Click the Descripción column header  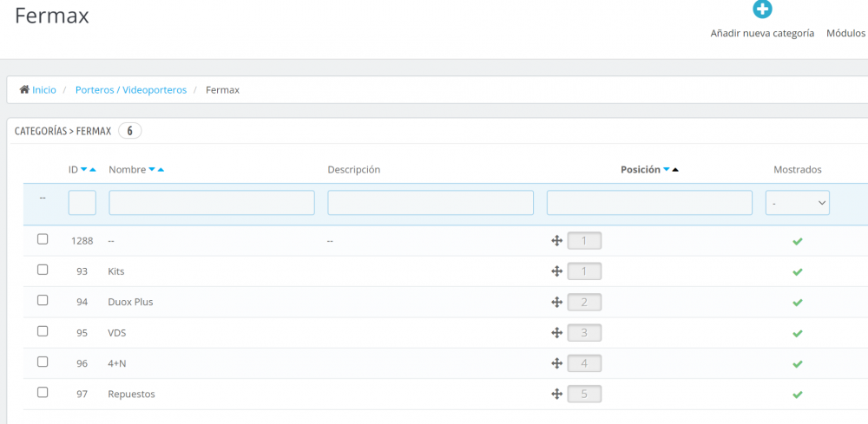pos(354,170)
